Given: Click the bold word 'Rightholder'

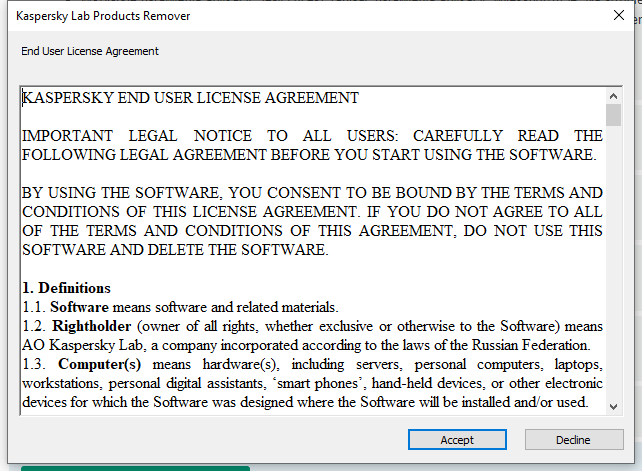Looking at the screenshot, I should pos(92,326).
